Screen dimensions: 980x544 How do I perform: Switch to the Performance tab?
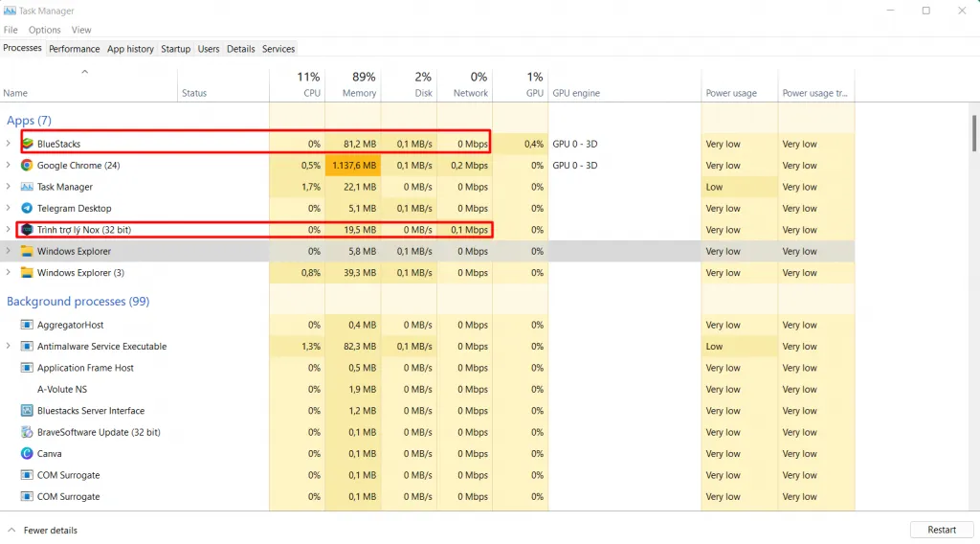75,49
